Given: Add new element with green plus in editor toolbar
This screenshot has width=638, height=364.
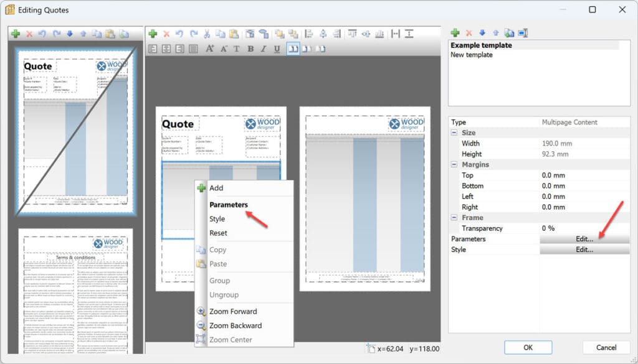Looking at the screenshot, I should click(153, 34).
